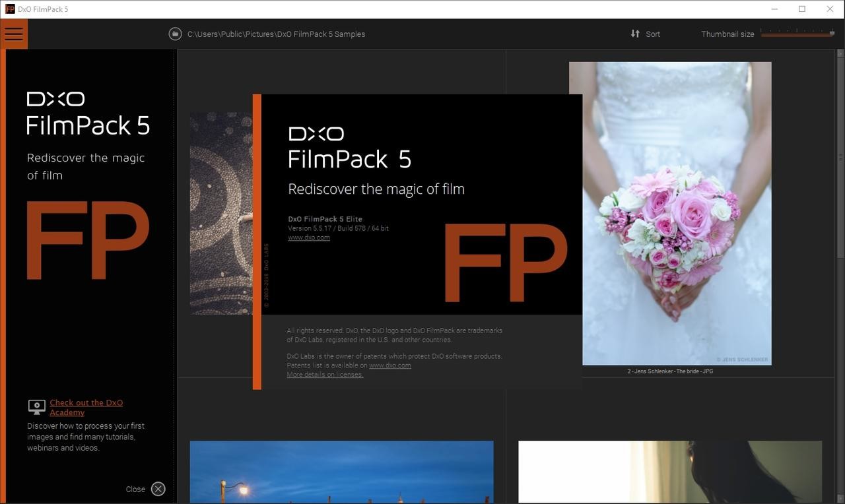Open the woman silhouette thumbnail
Image resolution: width=845 pixels, height=504 pixels.
pos(670,472)
